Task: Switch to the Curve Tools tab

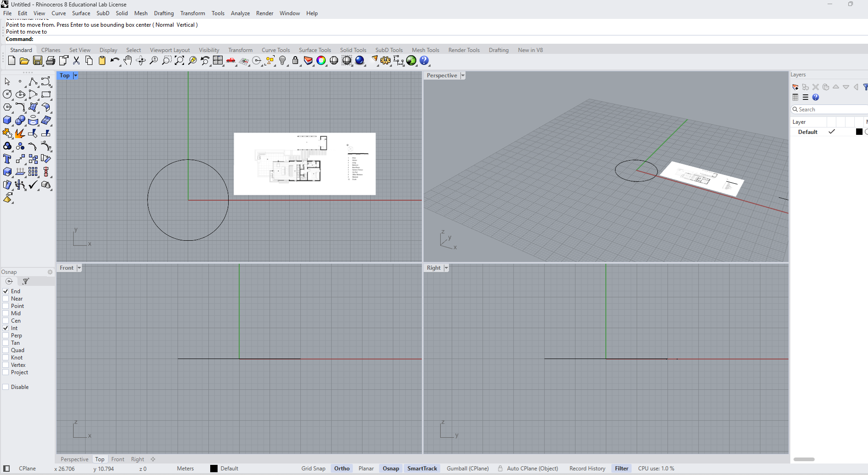Action: [x=275, y=50]
